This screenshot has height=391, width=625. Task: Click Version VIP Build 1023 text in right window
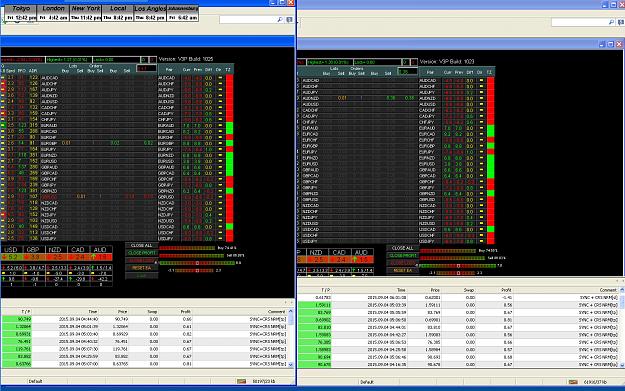point(447,62)
